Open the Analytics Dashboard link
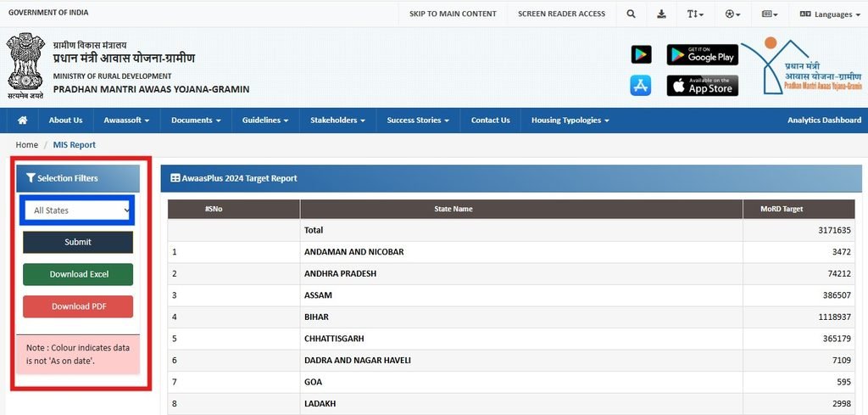The image size is (868, 415). coord(824,121)
